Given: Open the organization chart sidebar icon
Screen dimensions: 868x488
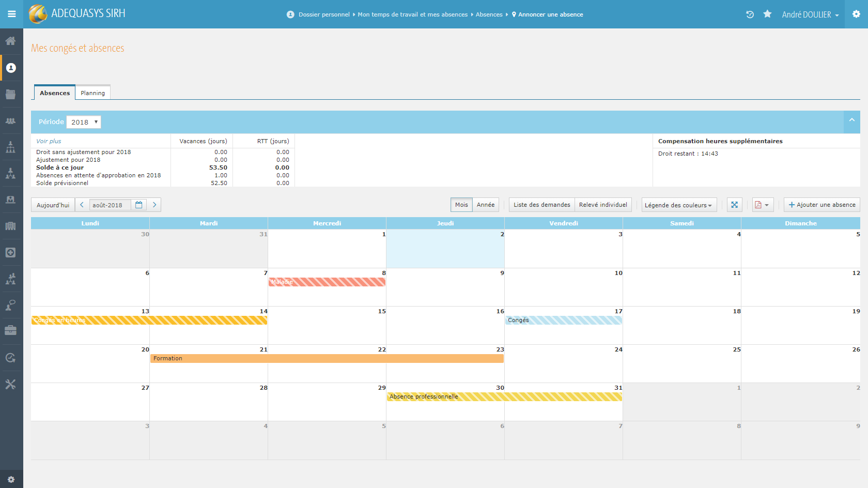Looking at the screenshot, I should click(10, 147).
